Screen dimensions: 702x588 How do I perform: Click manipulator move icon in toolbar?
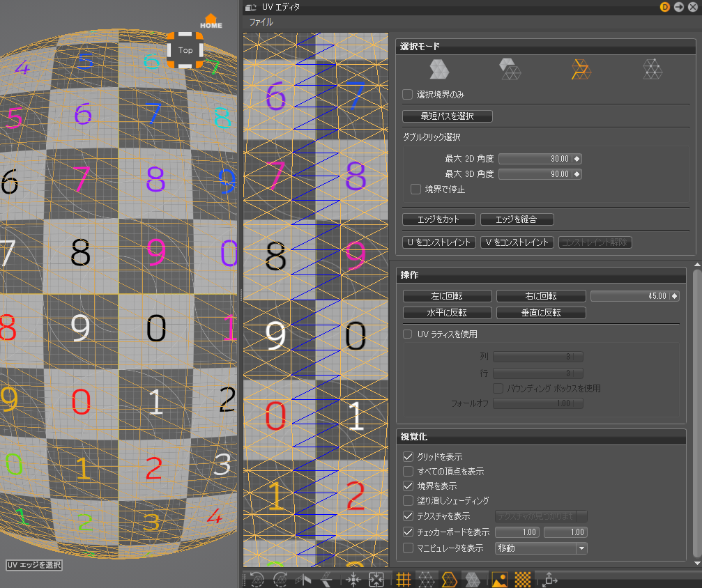549,580
